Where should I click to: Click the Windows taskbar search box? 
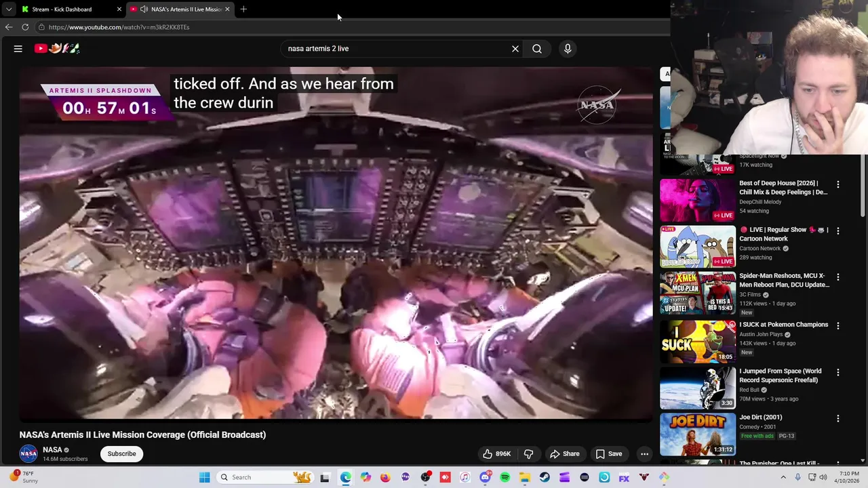(x=264, y=477)
